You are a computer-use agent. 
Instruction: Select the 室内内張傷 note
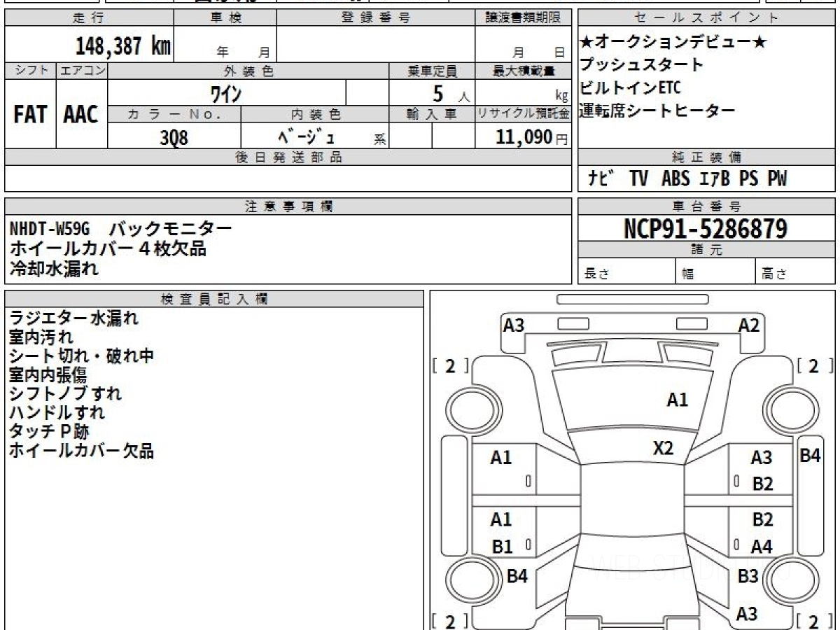(48, 375)
